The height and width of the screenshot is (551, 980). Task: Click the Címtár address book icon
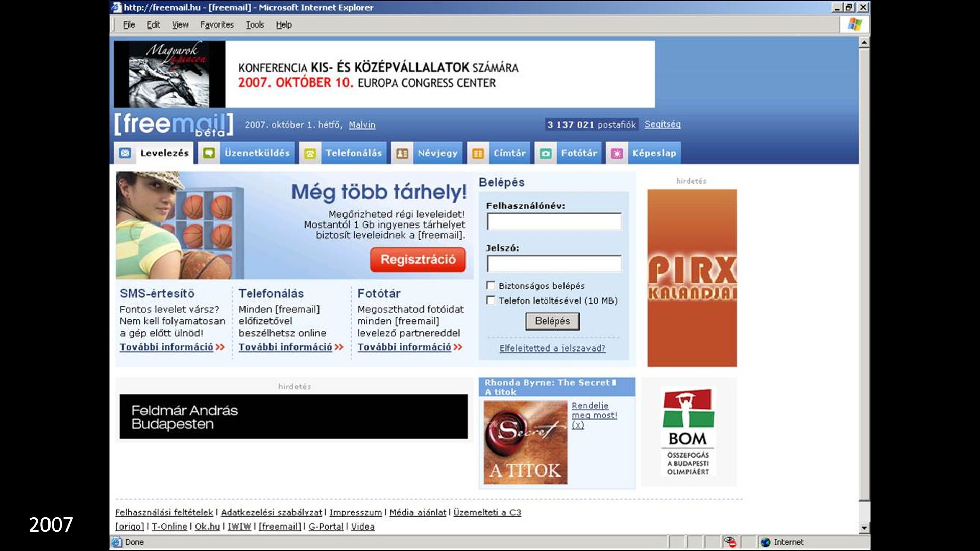click(478, 153)
